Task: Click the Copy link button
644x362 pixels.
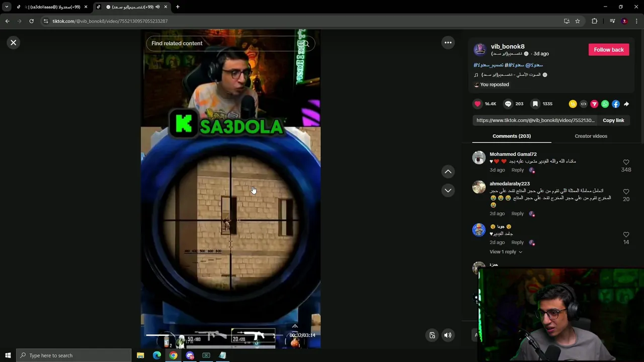Action: click(613, 120)
